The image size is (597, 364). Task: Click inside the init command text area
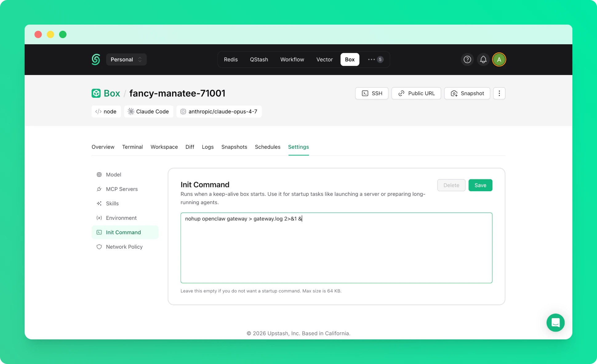(x=336, y=248)
